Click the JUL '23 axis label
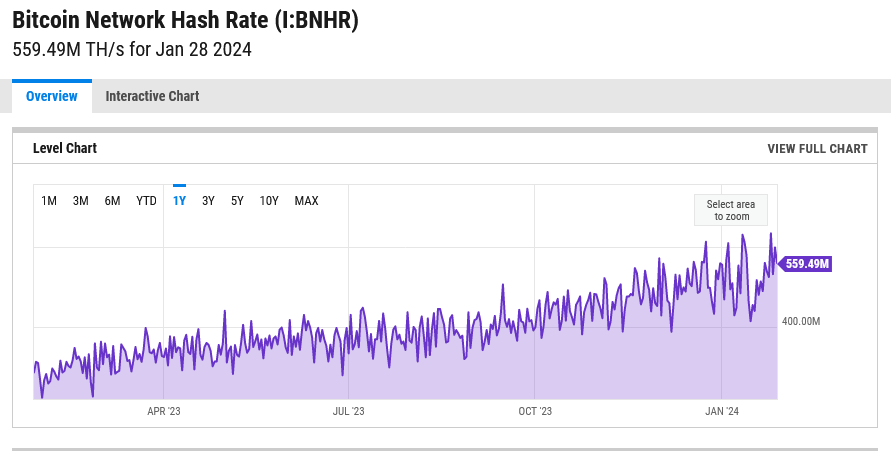Viewport: 891px width, 451px height. [x=348, y=411]
